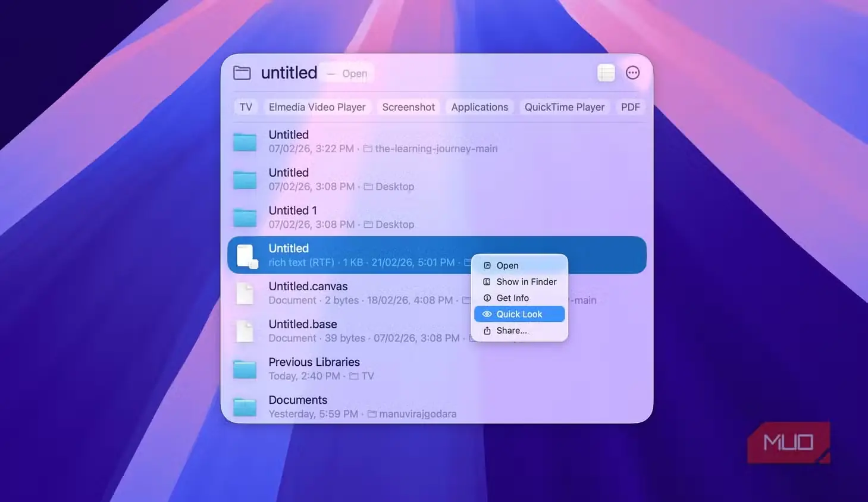
Task: Select Documents result name
Action: pos(298,400)
